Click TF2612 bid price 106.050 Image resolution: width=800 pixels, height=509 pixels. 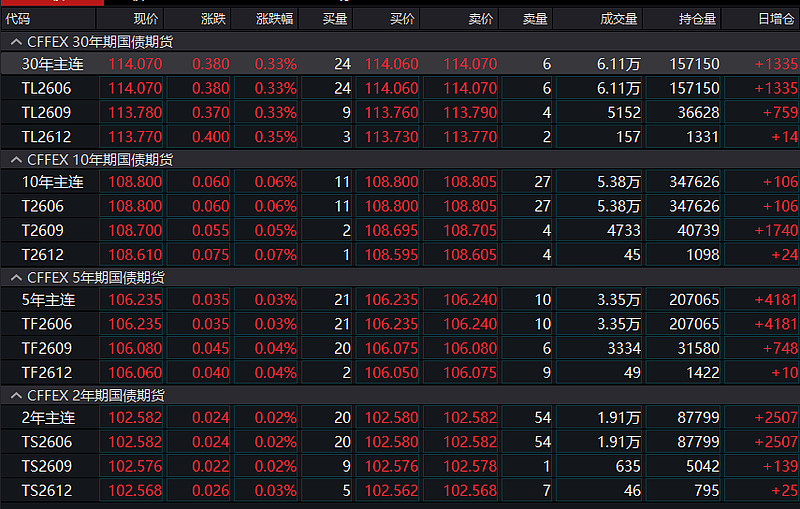click(391, 372)
